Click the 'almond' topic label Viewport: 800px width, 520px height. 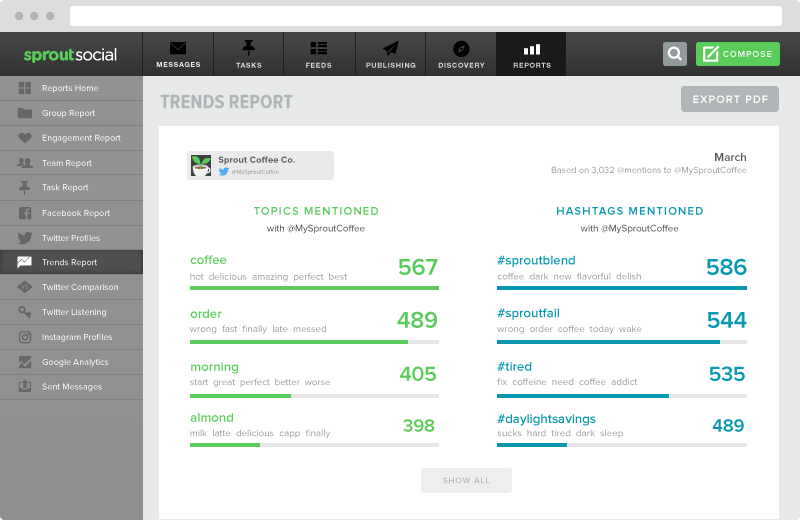pyautogui.click(x=212, y=417)
